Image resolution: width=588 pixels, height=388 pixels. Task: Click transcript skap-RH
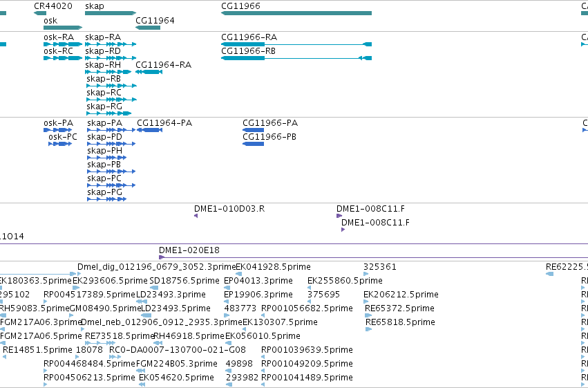click(x=108, y=72)
